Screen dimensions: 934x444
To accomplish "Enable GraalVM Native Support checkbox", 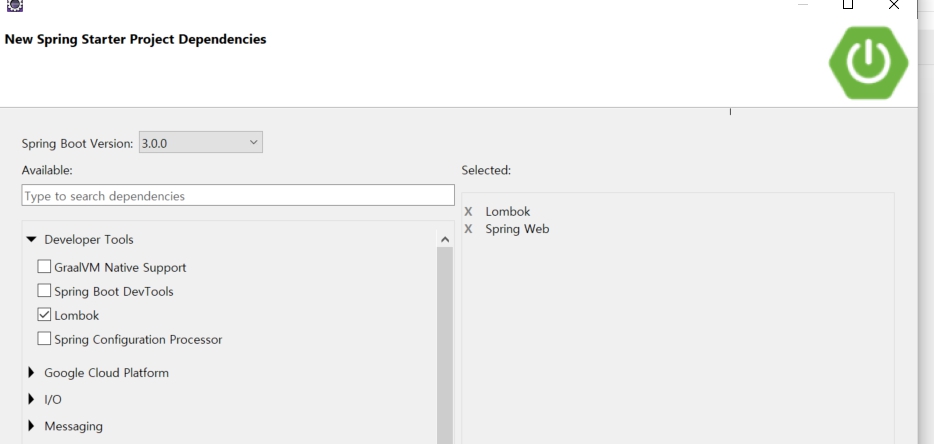I will 44,266.
